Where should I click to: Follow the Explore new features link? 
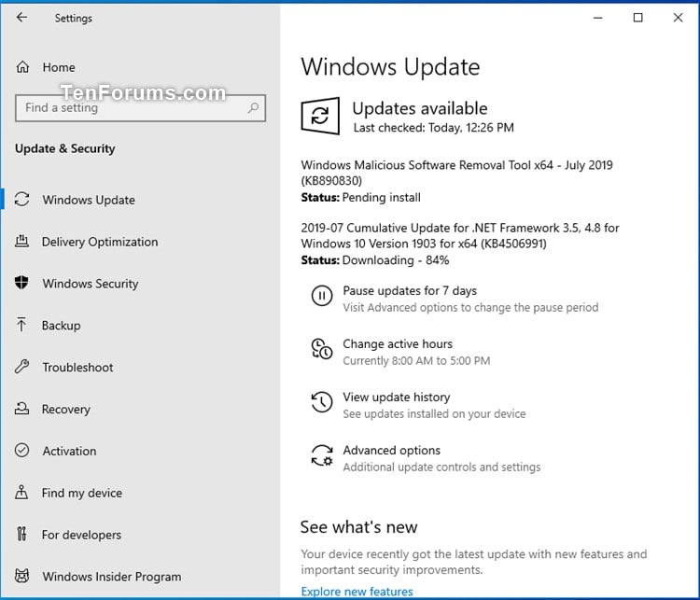[x=357, y=592]
